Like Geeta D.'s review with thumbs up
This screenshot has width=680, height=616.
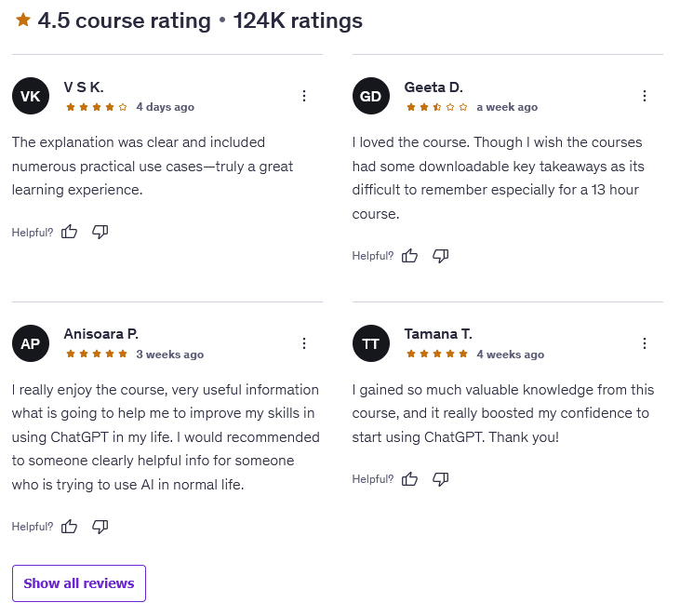coord(409,256)
